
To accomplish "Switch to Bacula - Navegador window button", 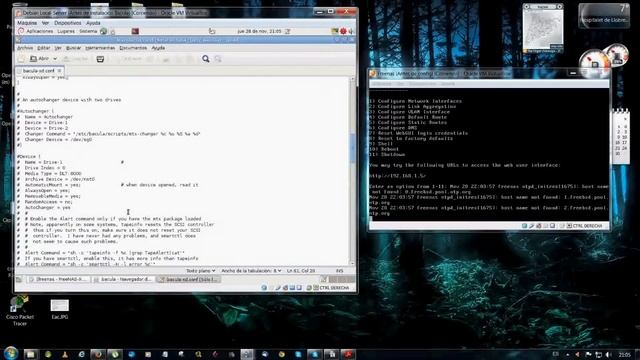I will click(x=124, y=279).
